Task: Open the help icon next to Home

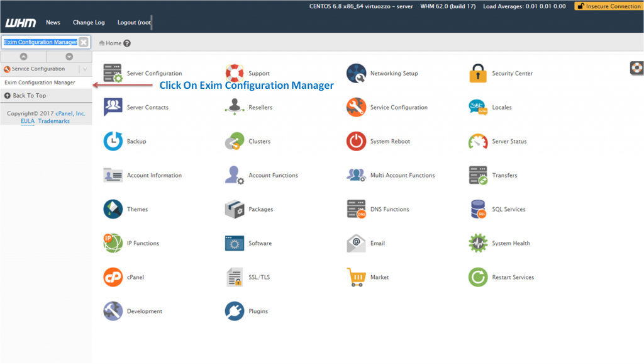Action: point(127,43)
